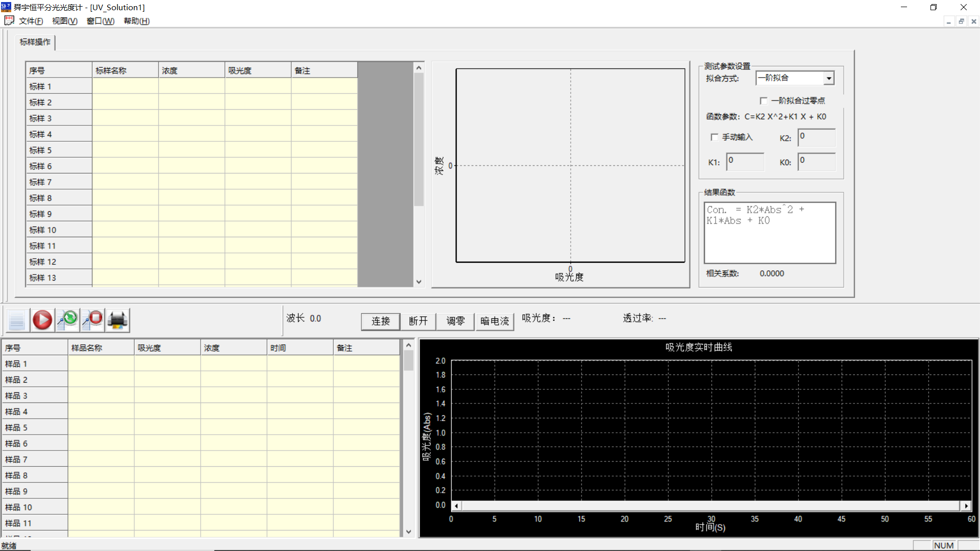Close the inner UV_Solution1 document window
980x551 pixels.
click(974, 21)
